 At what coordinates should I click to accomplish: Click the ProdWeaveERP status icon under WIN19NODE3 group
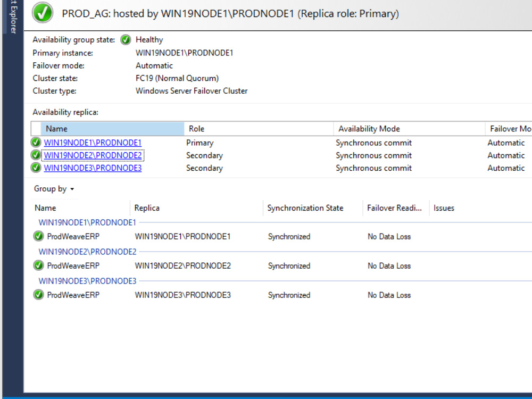pyautogui.click(x=39, y=295)
